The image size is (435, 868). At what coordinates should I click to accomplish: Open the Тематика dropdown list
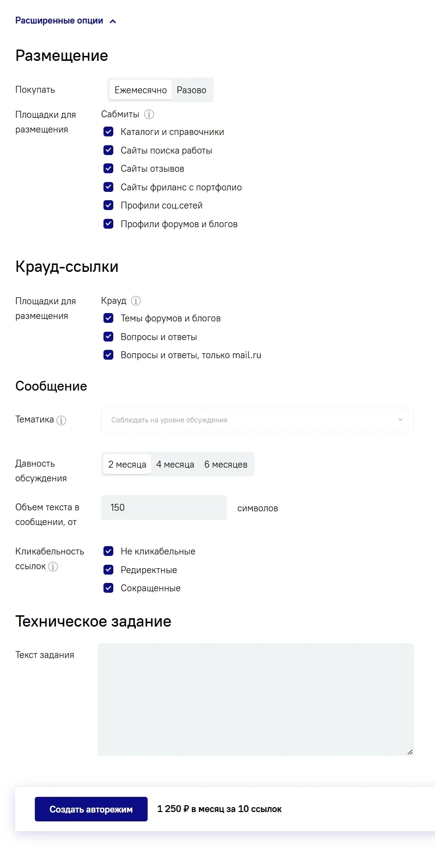[x=257, y=420]
